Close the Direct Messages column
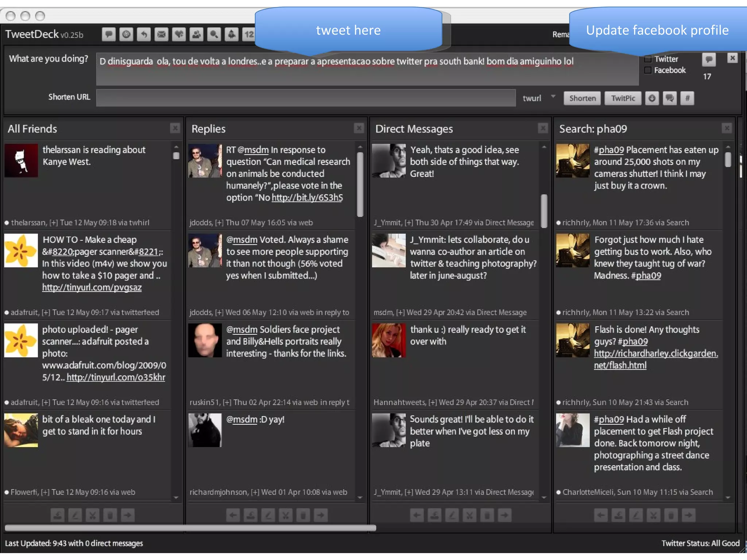747x560 pixels. [543, 128]
